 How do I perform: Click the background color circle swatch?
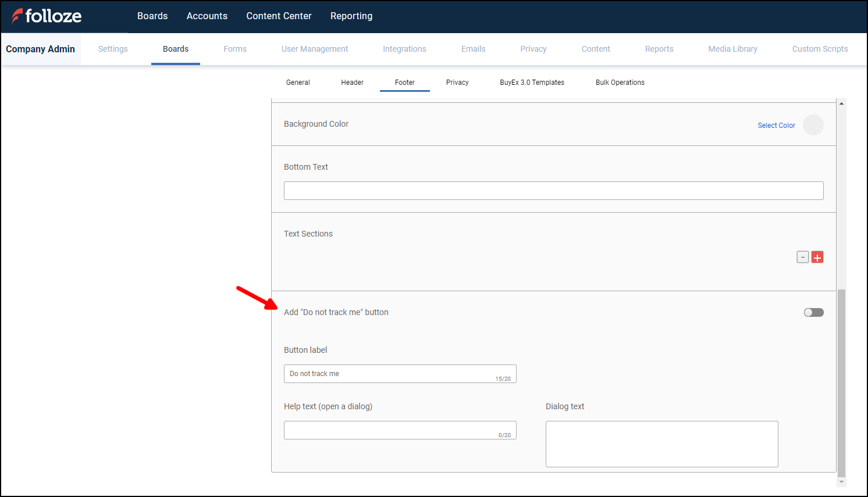813,125
